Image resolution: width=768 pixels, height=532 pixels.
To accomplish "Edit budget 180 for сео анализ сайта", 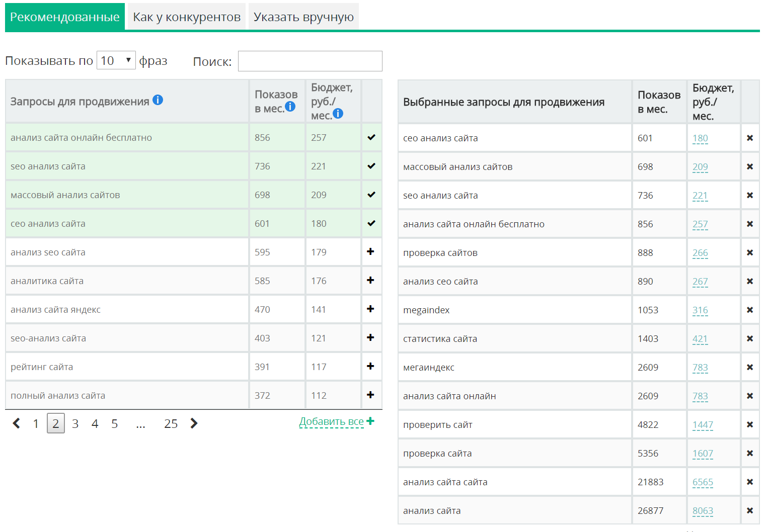I will (x=700, y=138).
